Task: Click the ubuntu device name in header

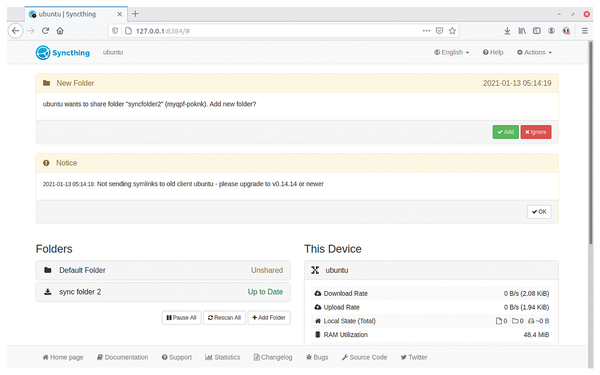Action: [x=113, y=52]
